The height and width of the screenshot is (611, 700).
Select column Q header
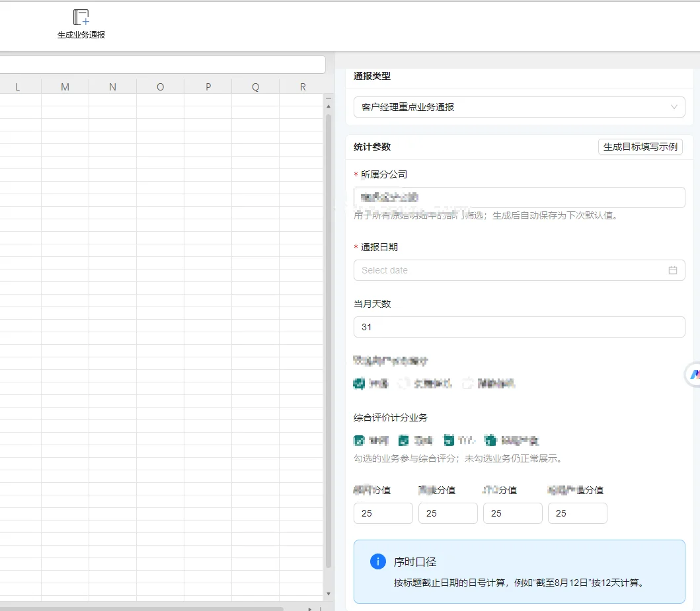coord(255,87)
